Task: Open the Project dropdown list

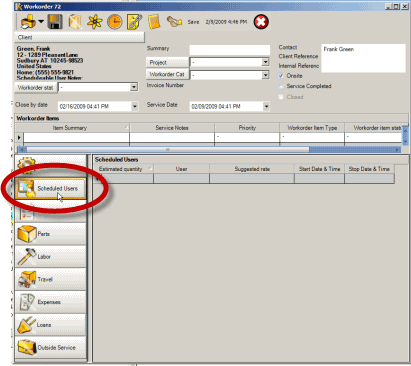Action: coord(265,62)
